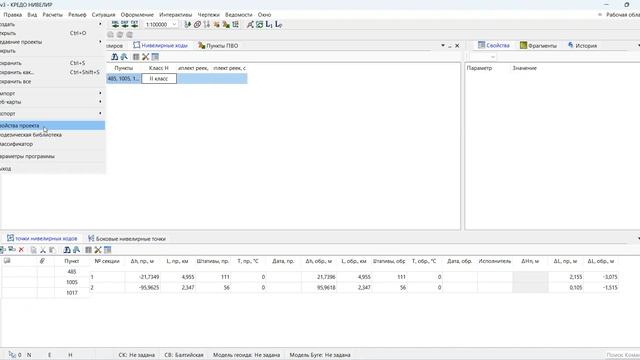Open the Ведомости menu
This screenshot has height=360, width=640.
point(239,15)
